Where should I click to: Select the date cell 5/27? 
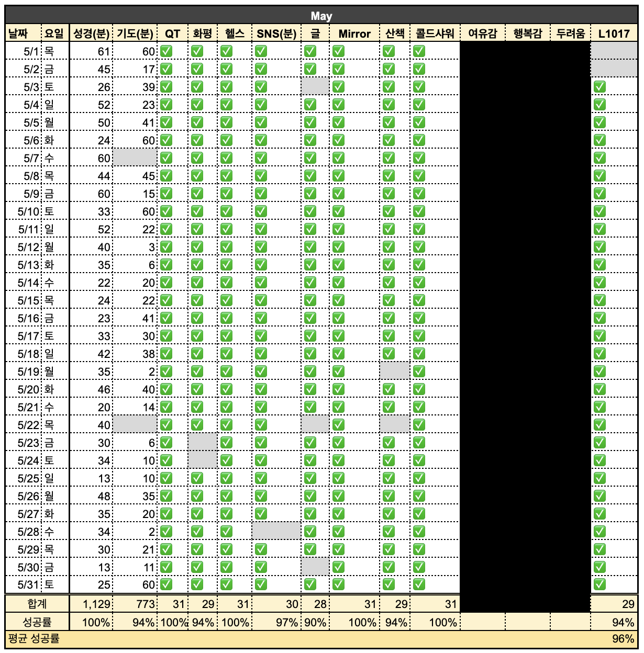(23, 514)
